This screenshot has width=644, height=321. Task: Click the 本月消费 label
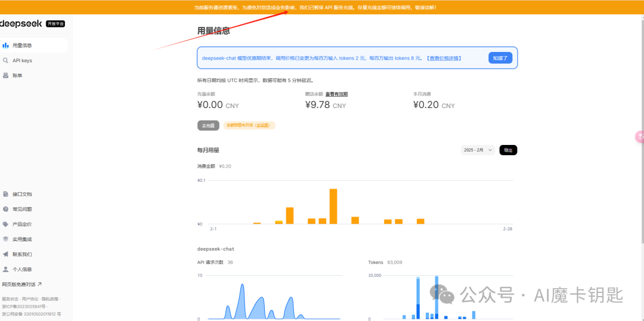click(422, 94)
